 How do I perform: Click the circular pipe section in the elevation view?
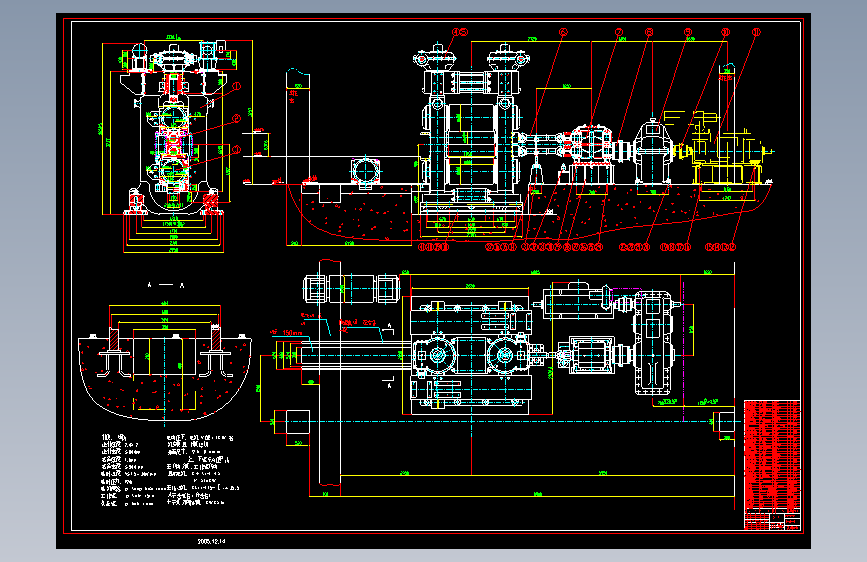click(x=365, y=170)
